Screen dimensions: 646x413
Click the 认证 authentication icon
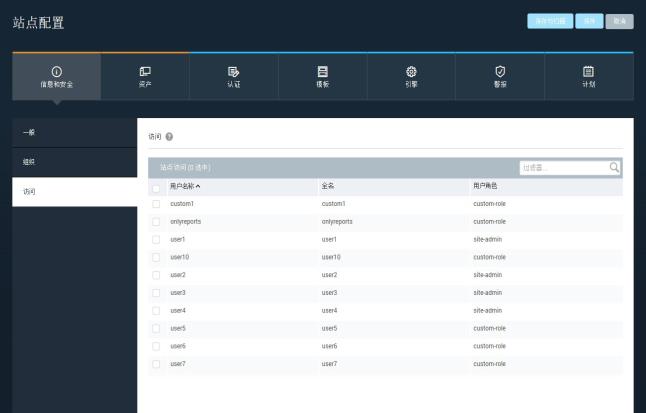pos(234,71)
